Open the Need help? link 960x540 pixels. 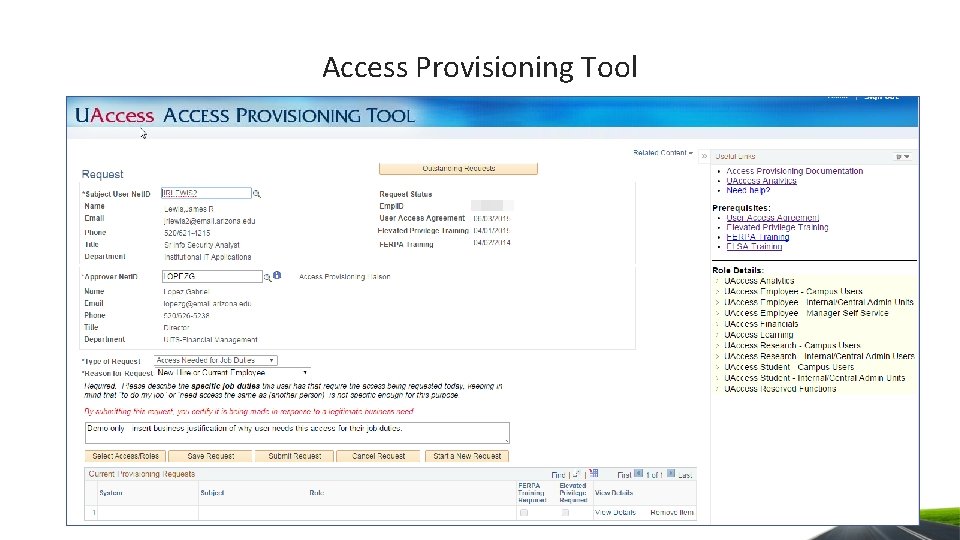click(x=748, y=190)
